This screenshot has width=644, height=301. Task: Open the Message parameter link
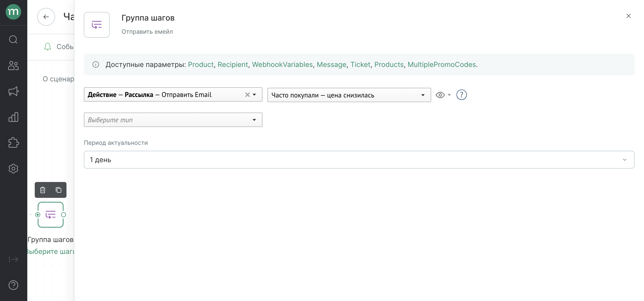click(331, 64)
